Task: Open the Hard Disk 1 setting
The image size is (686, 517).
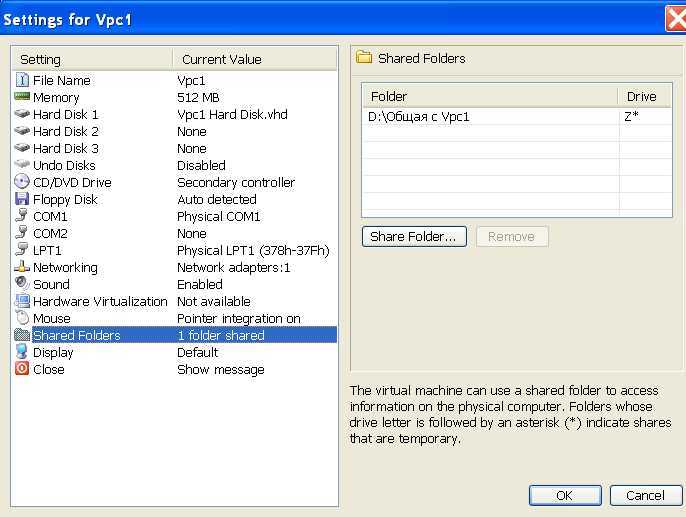Action: coord(175,115)
